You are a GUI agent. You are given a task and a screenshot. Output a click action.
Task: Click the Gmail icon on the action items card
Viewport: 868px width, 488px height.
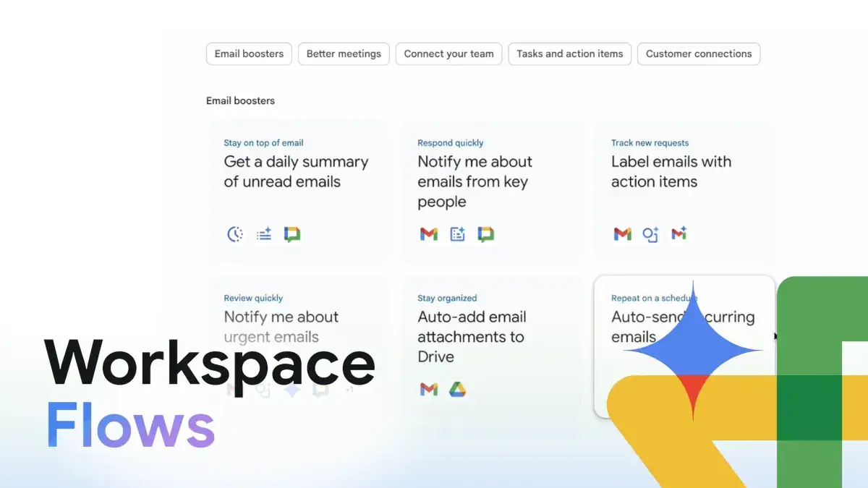pyautogui.click(x=622, y=234)
